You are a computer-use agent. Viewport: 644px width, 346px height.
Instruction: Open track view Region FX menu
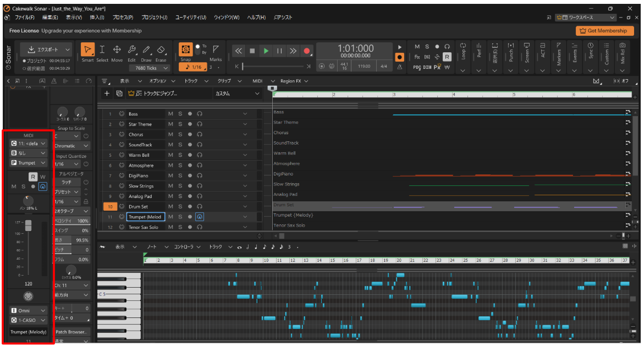(294, 81)
